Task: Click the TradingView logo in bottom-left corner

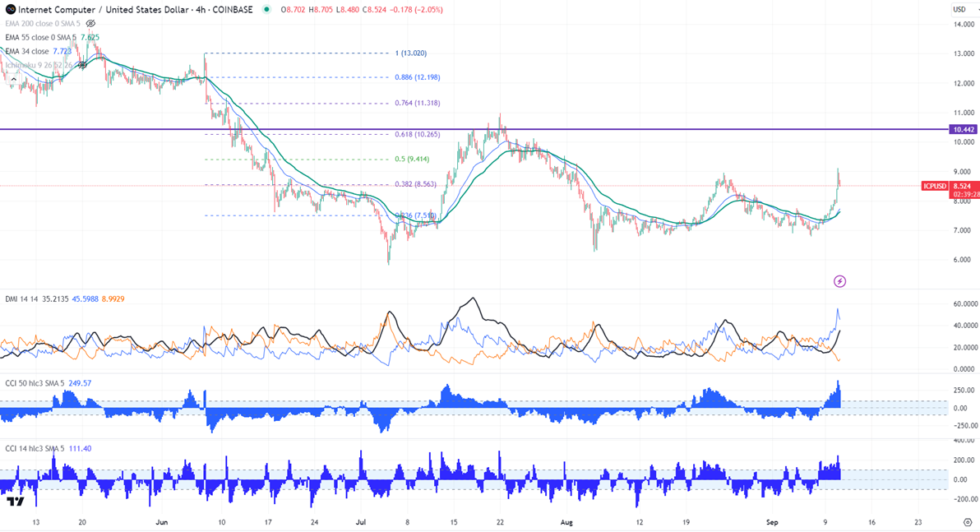Action: 14,502
